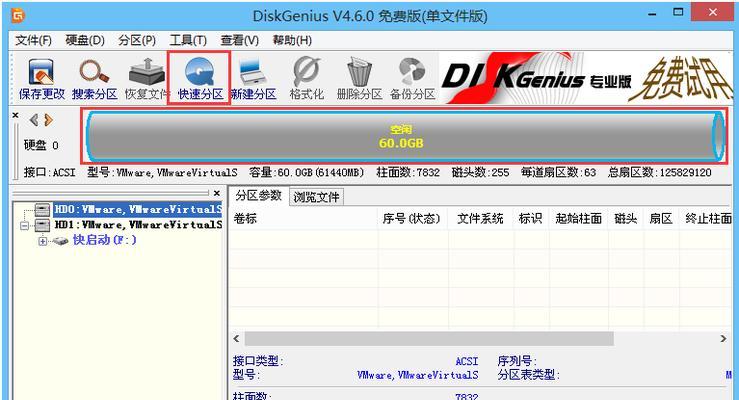The height and width of the screenshot is (400, 739).
Task: Click the 新建分区 new partition icon
Action: 253,79
